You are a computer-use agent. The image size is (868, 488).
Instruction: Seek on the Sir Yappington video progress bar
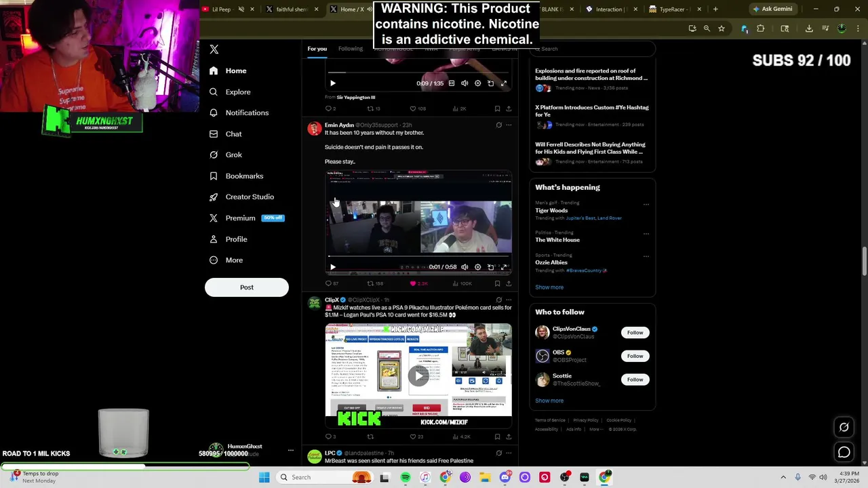(x=418, y=73)
